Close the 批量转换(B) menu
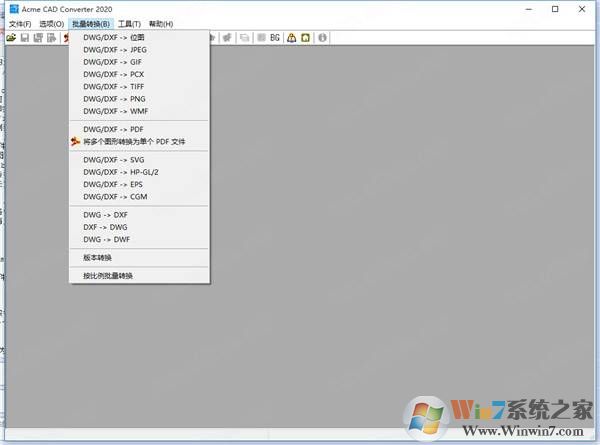The width and height of the screenshot is (600, 445). [91, 24]
